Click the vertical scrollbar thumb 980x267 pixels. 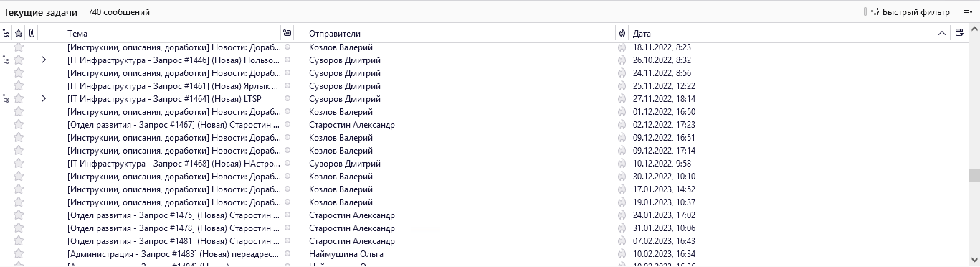pos(974,176)
